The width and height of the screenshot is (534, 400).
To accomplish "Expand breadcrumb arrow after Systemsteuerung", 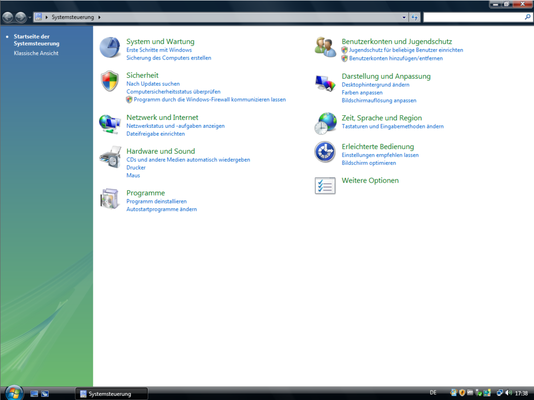I will [99, 17].
